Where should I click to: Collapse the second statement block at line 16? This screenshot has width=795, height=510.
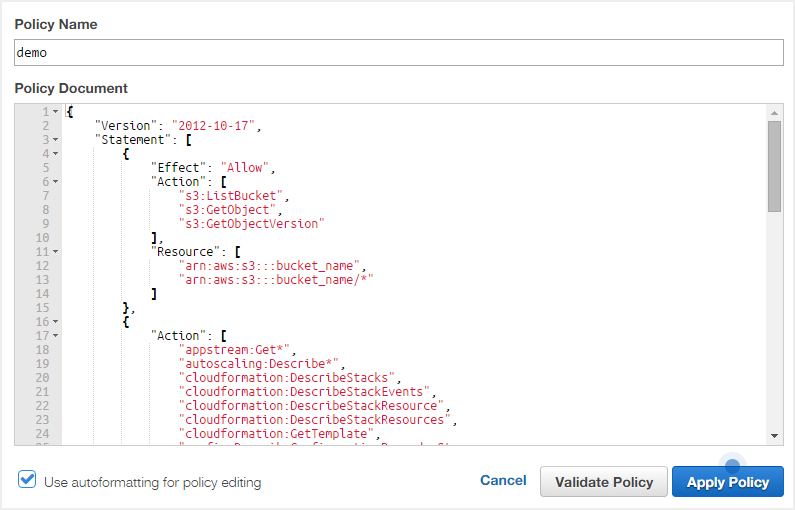(55, 322)
